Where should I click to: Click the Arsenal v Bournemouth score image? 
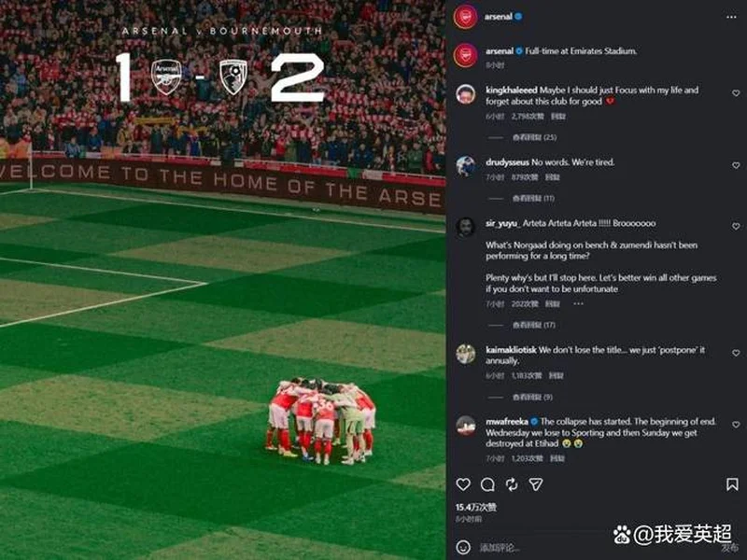coord(222,280)
